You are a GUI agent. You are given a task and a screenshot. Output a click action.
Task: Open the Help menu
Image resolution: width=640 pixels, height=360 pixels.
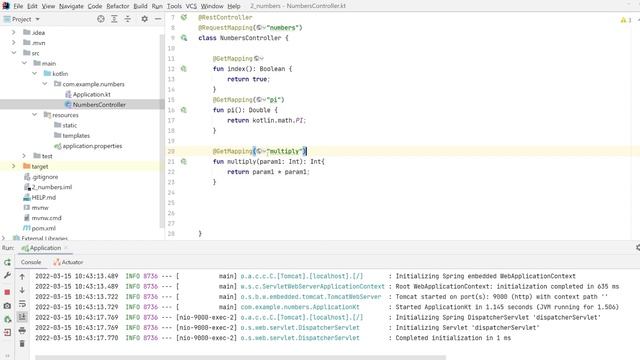[x=233, y=6]
